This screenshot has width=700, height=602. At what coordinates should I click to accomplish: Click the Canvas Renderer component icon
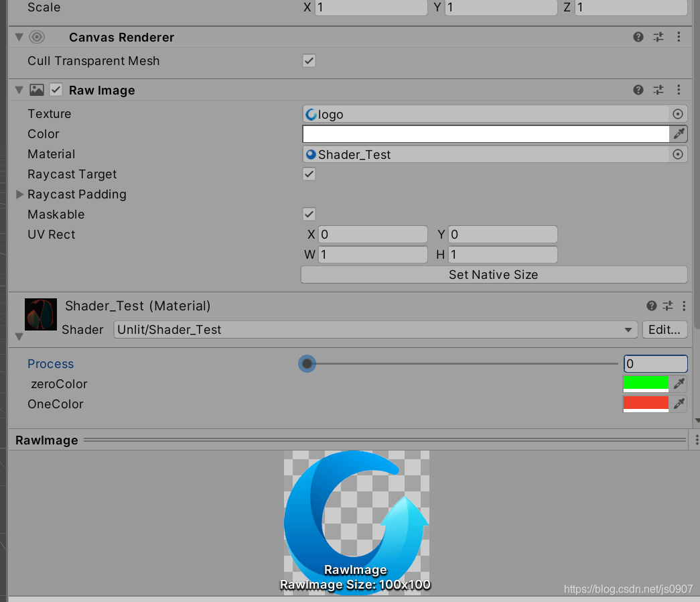tap(37, 37)
